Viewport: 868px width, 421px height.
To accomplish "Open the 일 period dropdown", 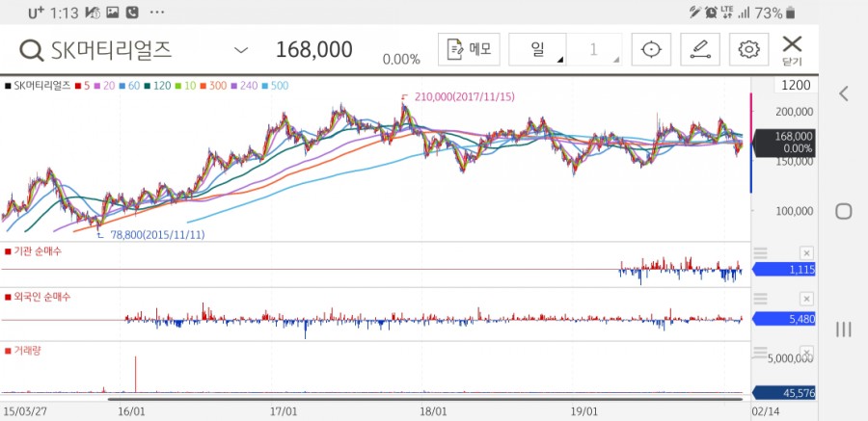I will tap(537, 49).
